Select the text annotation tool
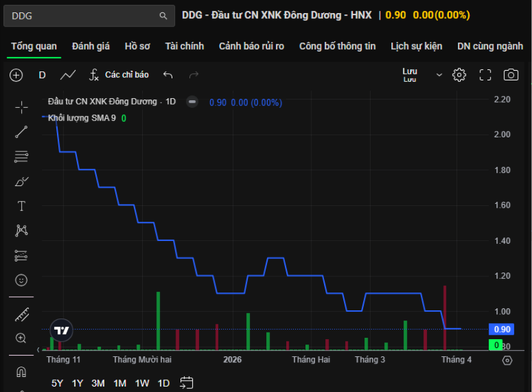Image resolution: width=532 pixels, height=392 pixels. coord(21,206)
